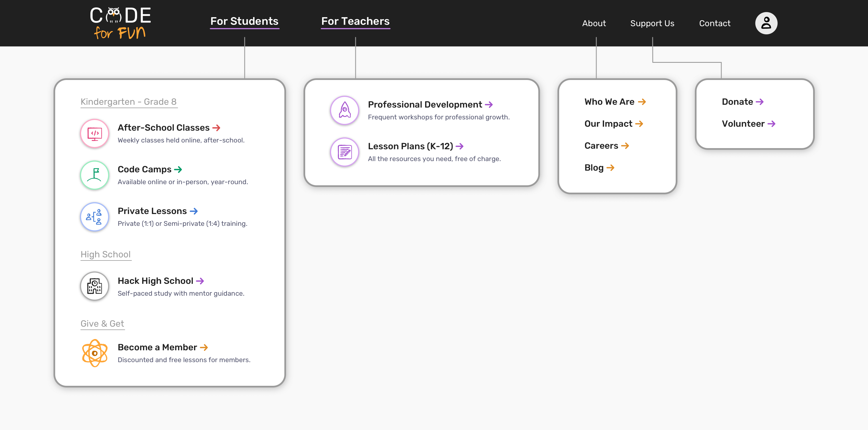Click the Become a Member atom icon

[94, 353]
